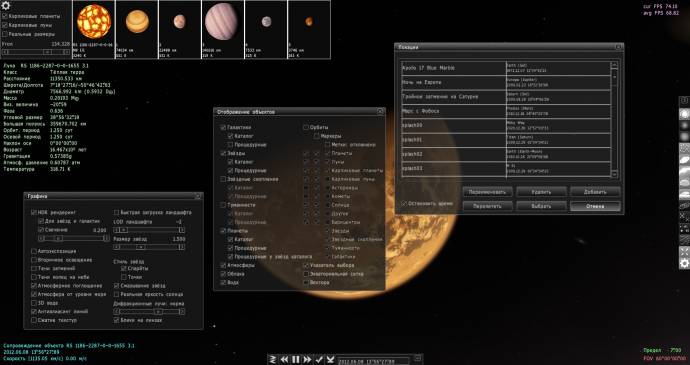Toggle the Облака checkbox

(x=223, y=274)
